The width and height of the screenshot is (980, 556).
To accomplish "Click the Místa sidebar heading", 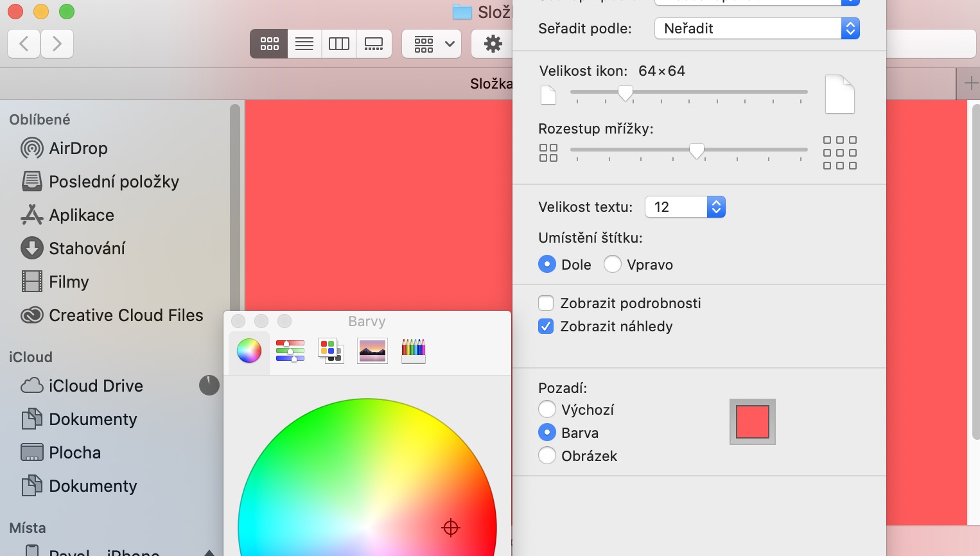I will point(28,528).
